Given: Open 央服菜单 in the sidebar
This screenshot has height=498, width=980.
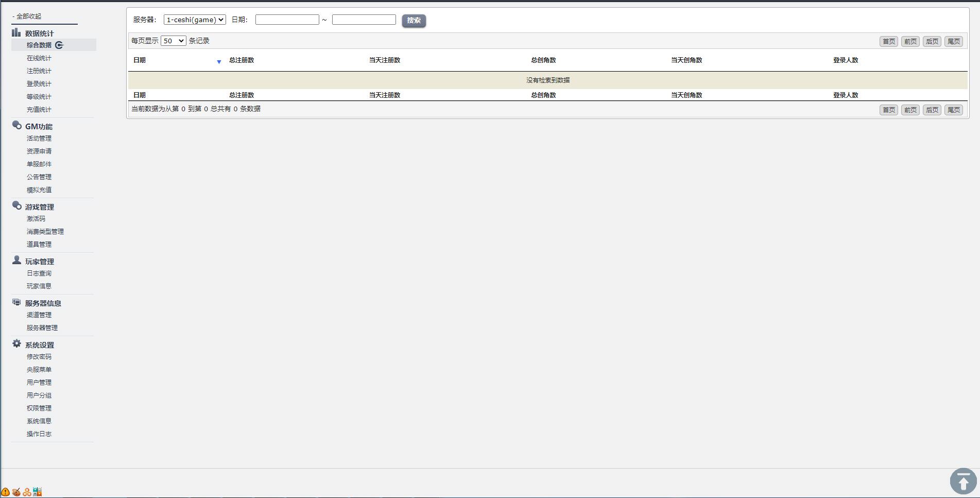Looking at the screenshot, I should coord(39,370).
